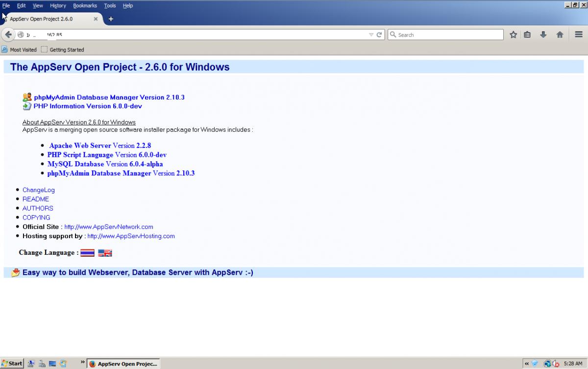Click the blue bubble tray icon

coord(535,364)
